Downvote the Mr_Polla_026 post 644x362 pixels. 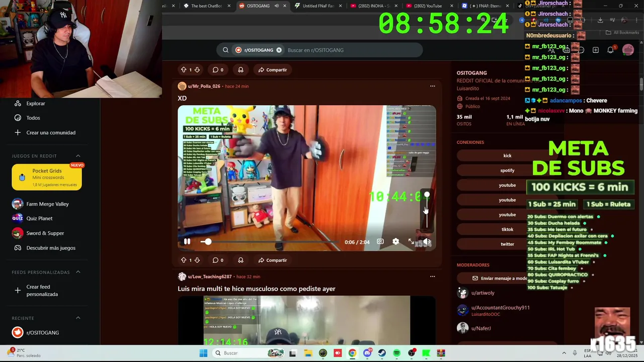pos(197,260)
